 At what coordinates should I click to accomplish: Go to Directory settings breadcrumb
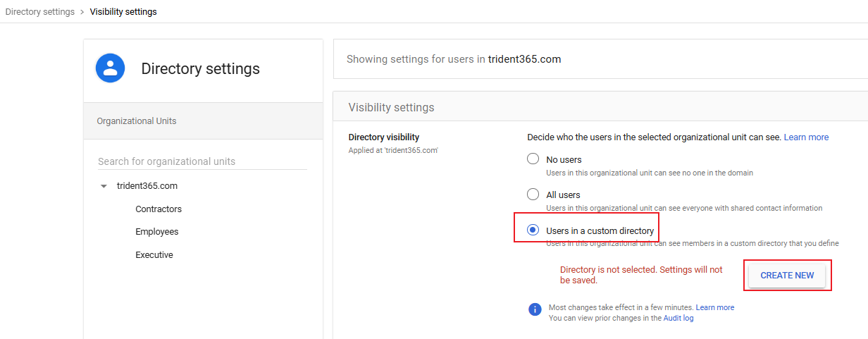point(40,12)
